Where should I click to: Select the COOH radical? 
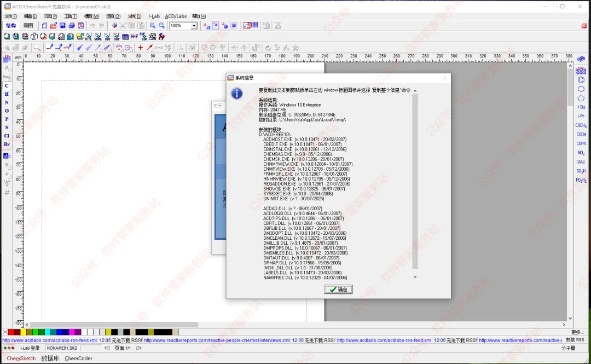click(581, 134)
